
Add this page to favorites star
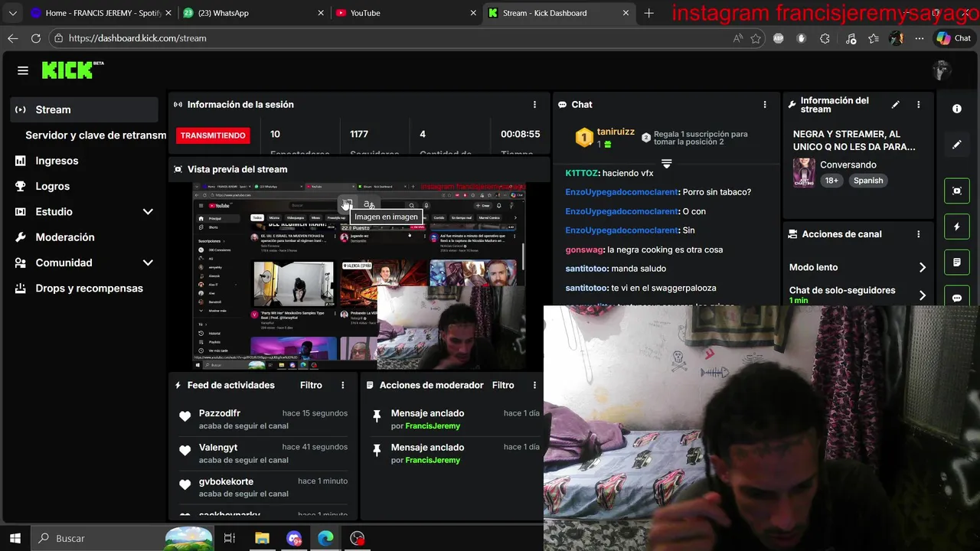[756, 38]
